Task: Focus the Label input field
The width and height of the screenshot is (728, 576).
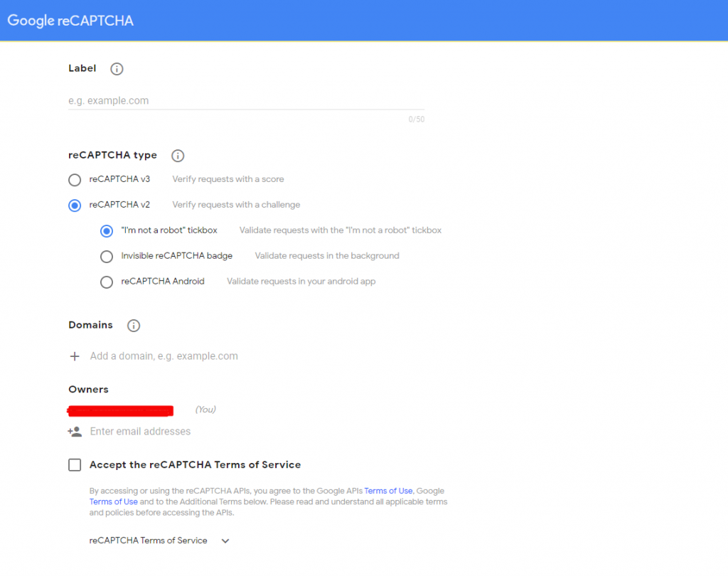Action: pos(247,101)
